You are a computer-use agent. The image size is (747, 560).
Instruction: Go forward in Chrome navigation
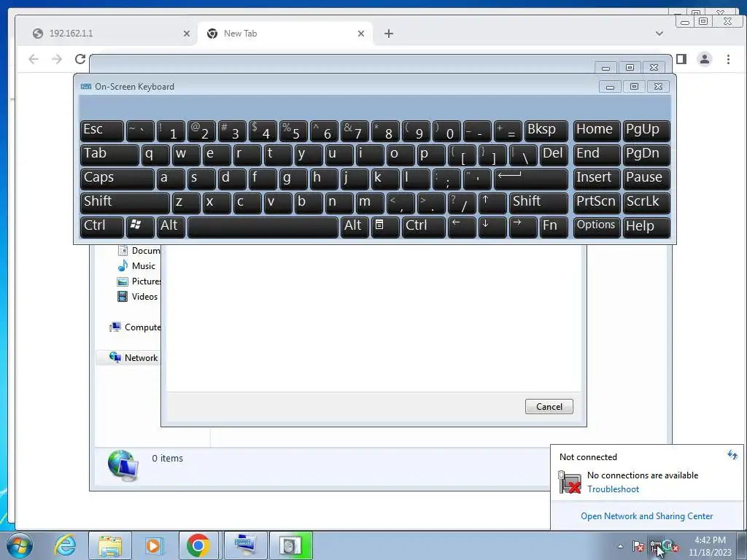tap(57, 59)
